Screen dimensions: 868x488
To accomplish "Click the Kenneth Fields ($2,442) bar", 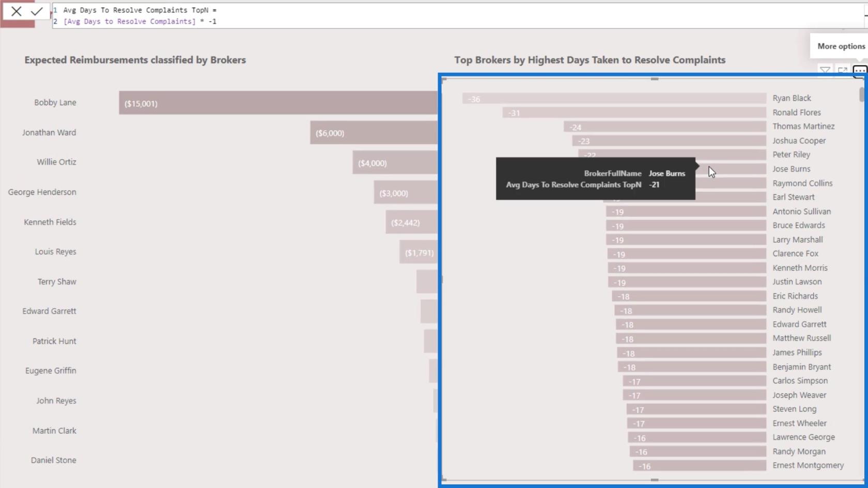I will 411,222.
